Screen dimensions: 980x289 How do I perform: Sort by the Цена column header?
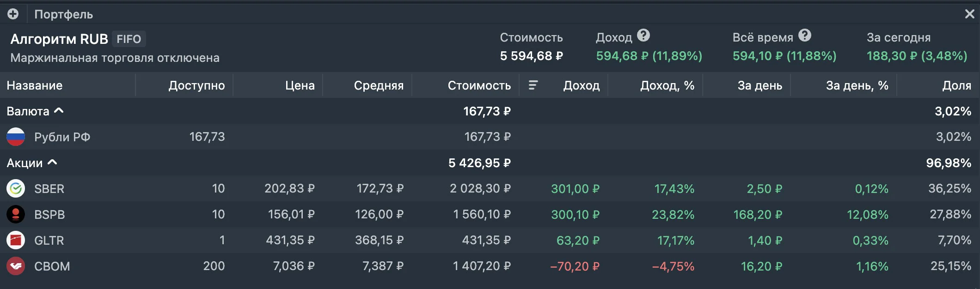tap(300, 85)
